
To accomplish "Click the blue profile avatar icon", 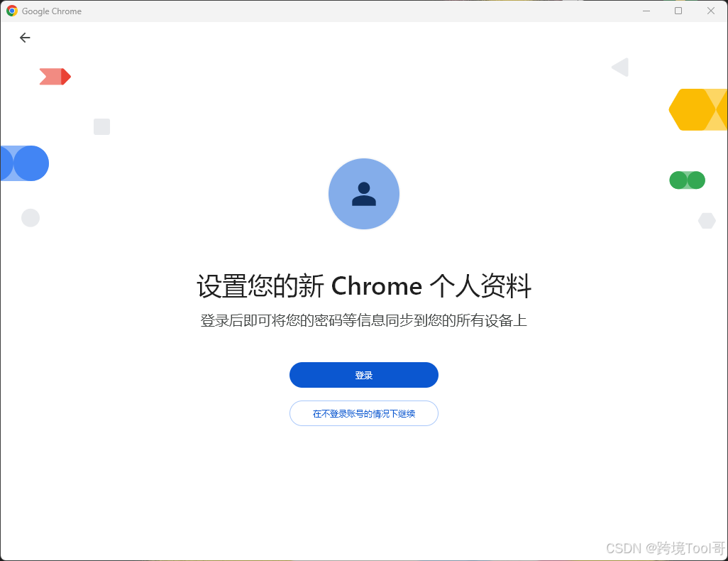I will pyautogui.click(x=364, y=194).
